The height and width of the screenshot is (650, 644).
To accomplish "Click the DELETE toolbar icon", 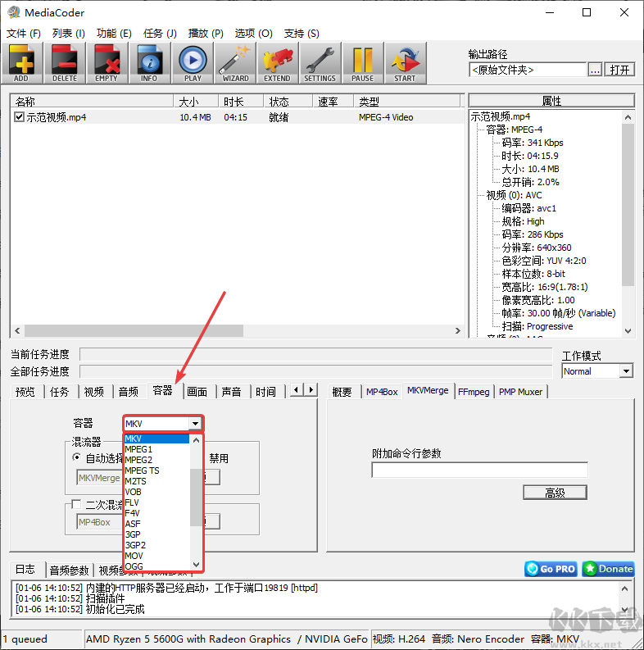I will pos(65,63).
